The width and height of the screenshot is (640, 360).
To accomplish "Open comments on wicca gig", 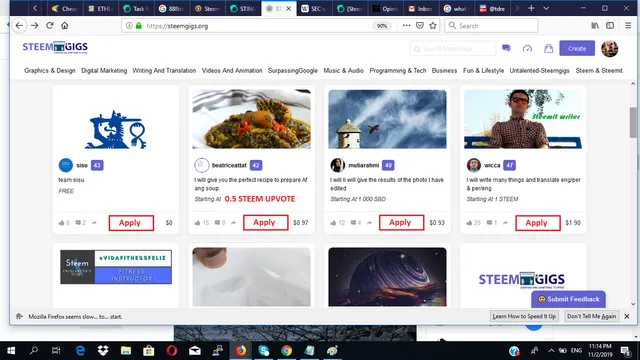I will [x=489, y=223].
